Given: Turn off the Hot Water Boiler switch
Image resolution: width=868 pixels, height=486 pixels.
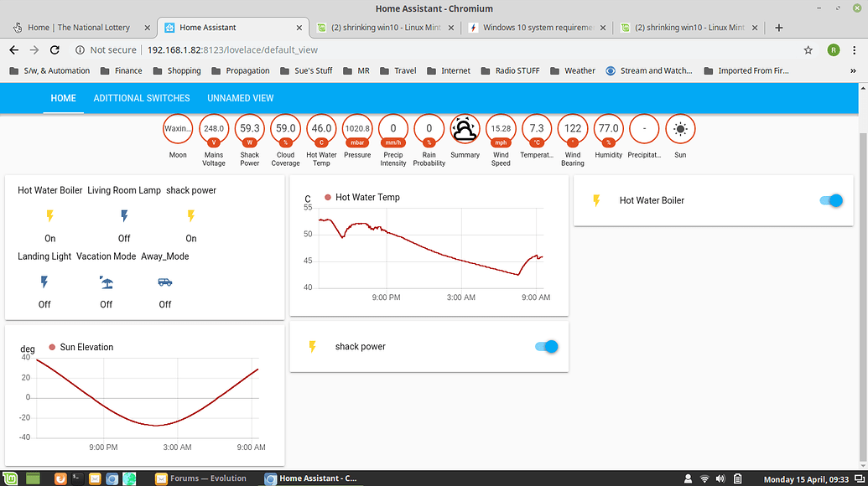Looking at the screenshot, I should pos(831,201).
